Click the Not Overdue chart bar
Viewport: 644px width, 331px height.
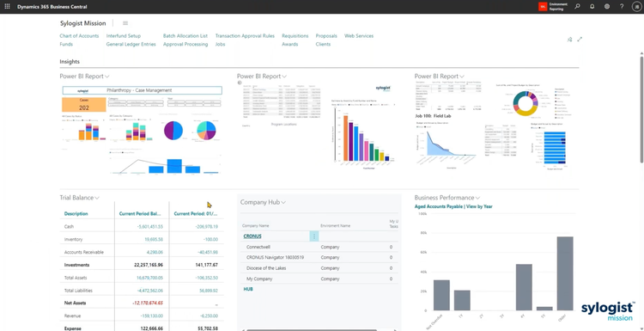(441, 295)
